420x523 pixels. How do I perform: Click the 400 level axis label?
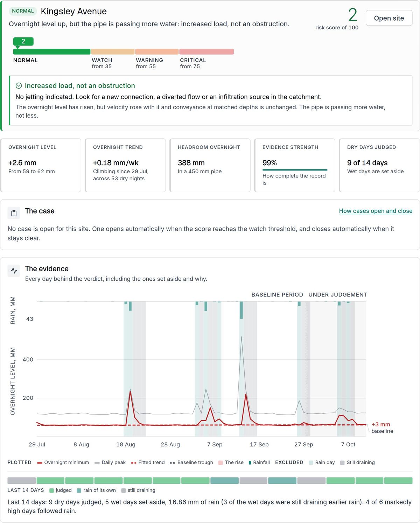tap(28, 360)
